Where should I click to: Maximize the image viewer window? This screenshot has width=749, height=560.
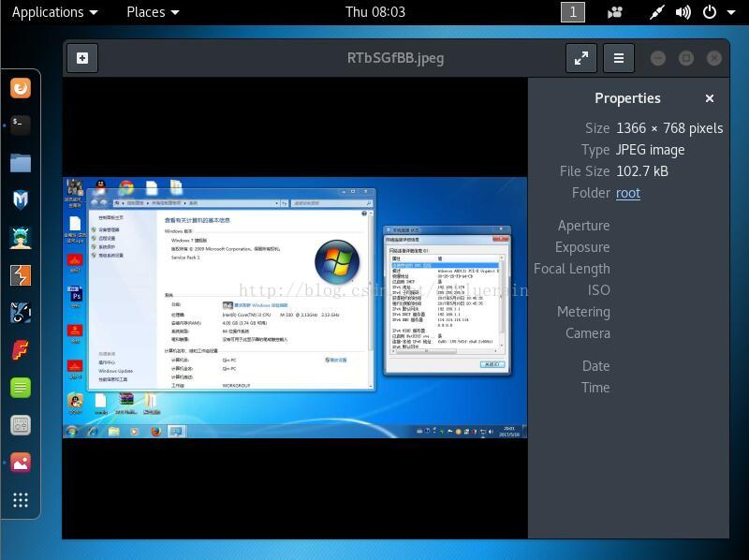coord(686,58)
